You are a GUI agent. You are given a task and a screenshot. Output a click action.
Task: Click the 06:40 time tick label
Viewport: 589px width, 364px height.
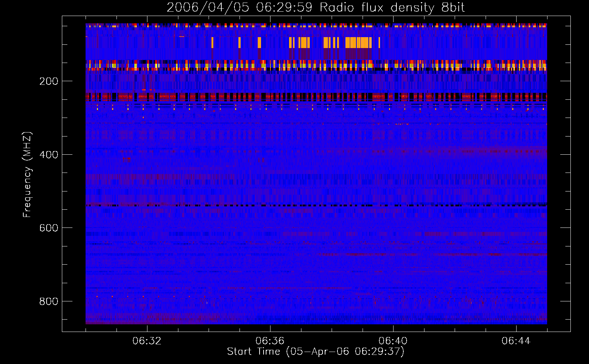click(393, 341)
